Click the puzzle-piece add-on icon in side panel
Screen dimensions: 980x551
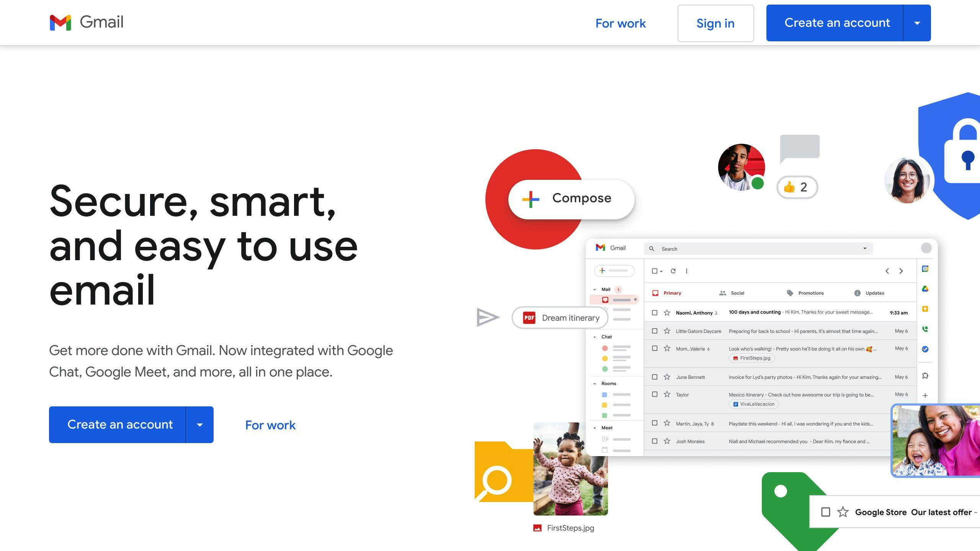click(925, 376)
